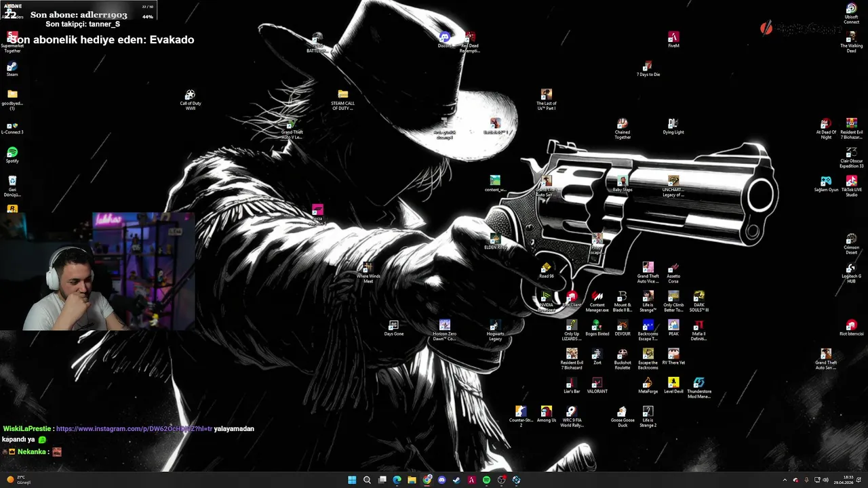Launch the Logitech G HUB shortcut
The height and width of the screenshot is (488, 868).
tap(851, 273)
